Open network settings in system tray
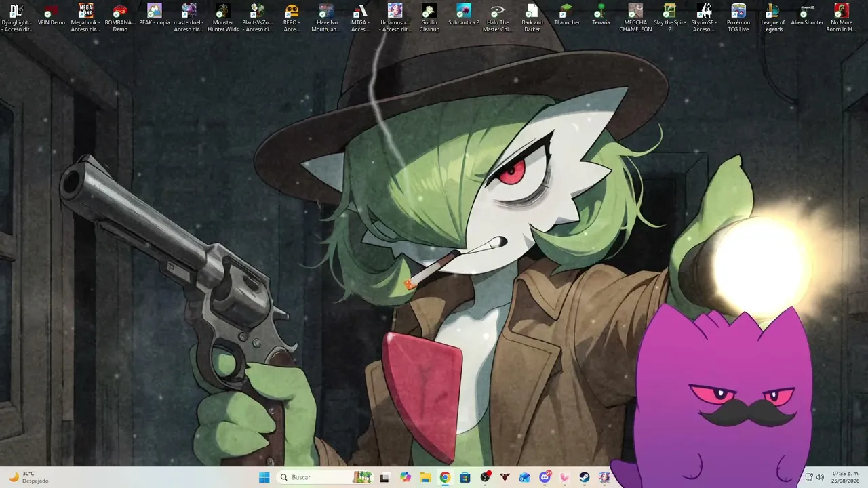Image resolution: width=868 pixels, height=488 pixels. point(809,477)
